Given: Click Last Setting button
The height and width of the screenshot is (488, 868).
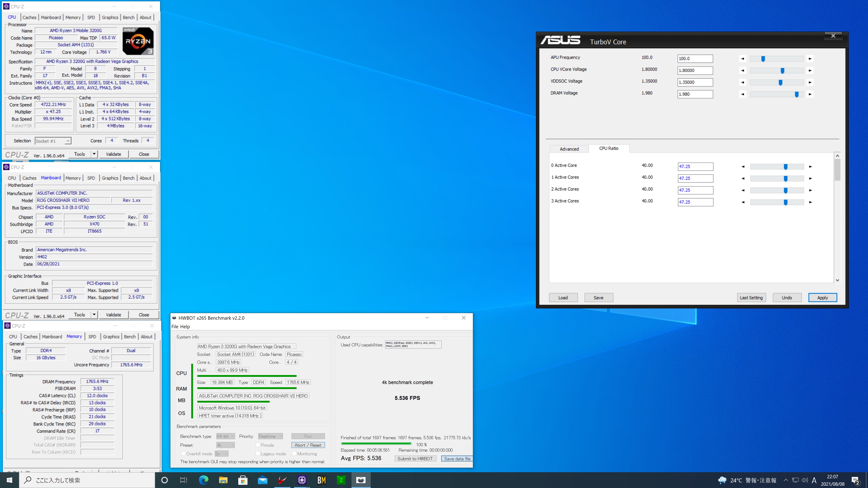Looking at the screenshot, I should click(751, 297).
